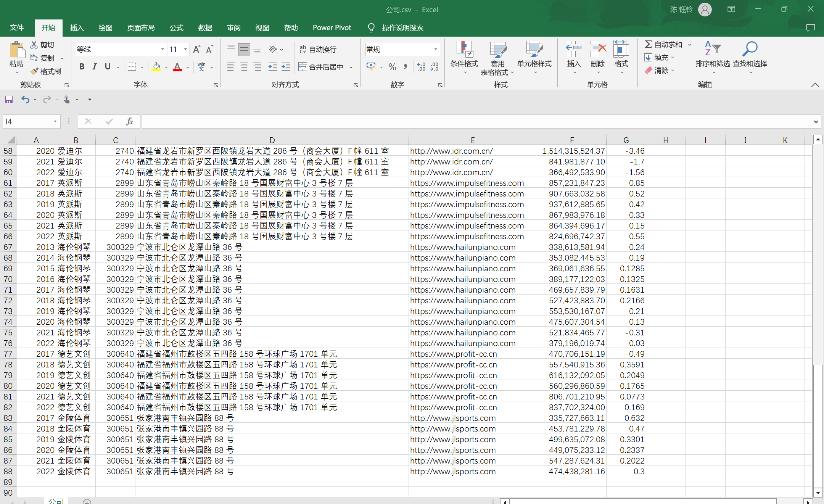
Task: Open the 文件 File tab
Action: coord(17,28)
